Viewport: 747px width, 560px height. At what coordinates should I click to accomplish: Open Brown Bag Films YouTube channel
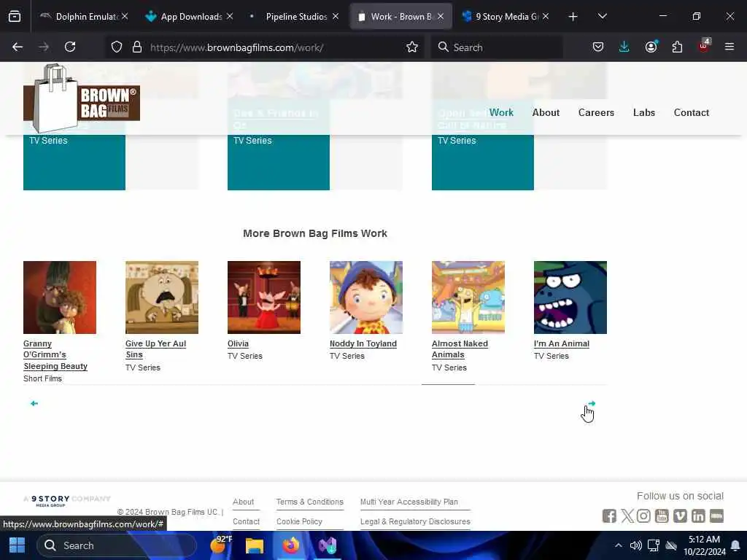662,516
